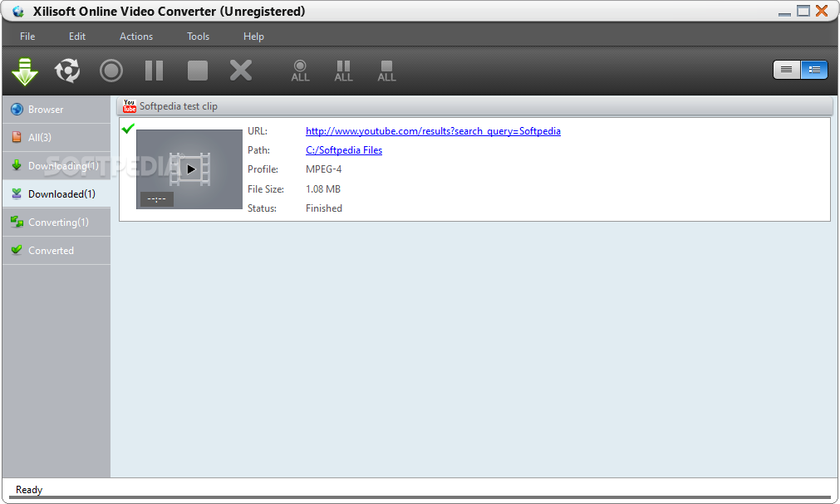Click the Browser globe icon in sidebar
The width and height of the screenshot is (840, 504).
pos(17,110)
